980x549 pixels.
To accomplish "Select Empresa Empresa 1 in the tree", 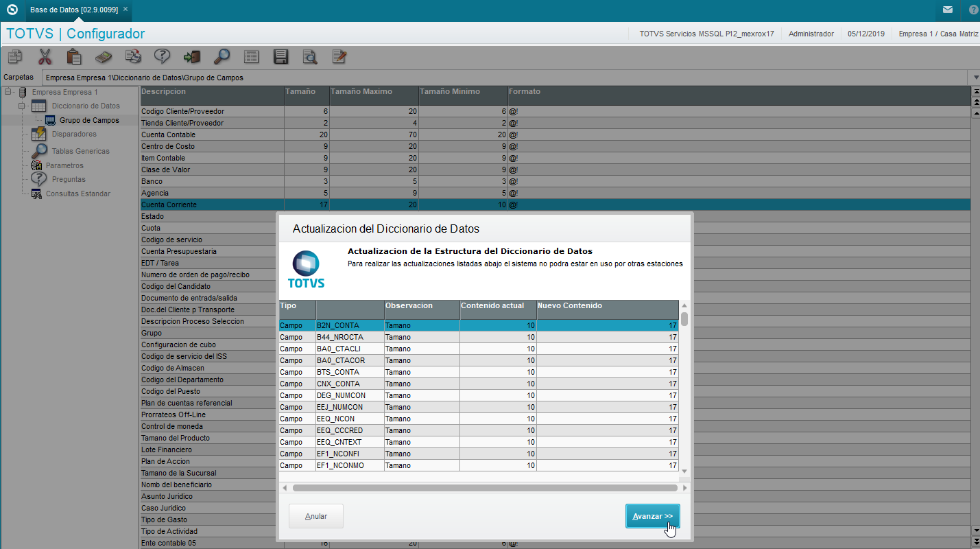I will [x=65, y=92].
